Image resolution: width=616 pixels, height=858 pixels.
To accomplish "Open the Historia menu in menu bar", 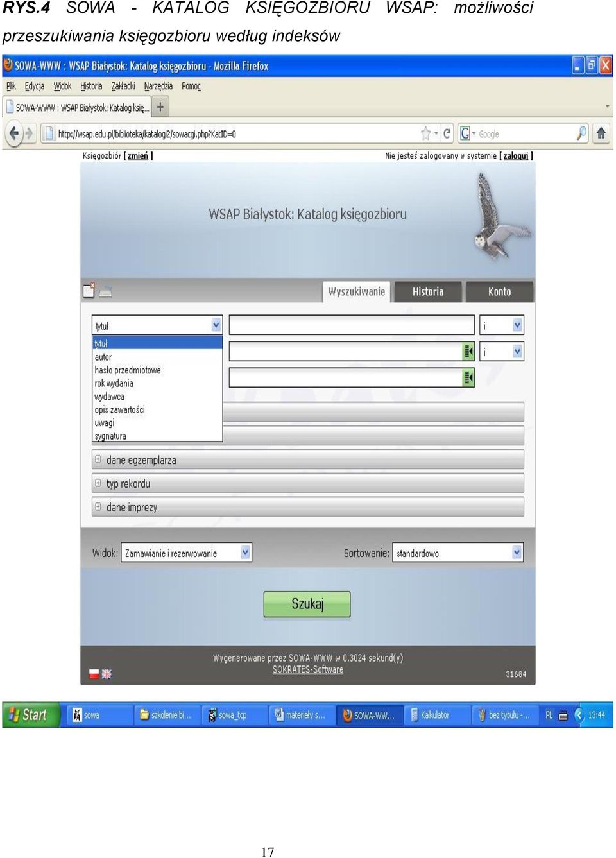I will click(x=91, y=86).
